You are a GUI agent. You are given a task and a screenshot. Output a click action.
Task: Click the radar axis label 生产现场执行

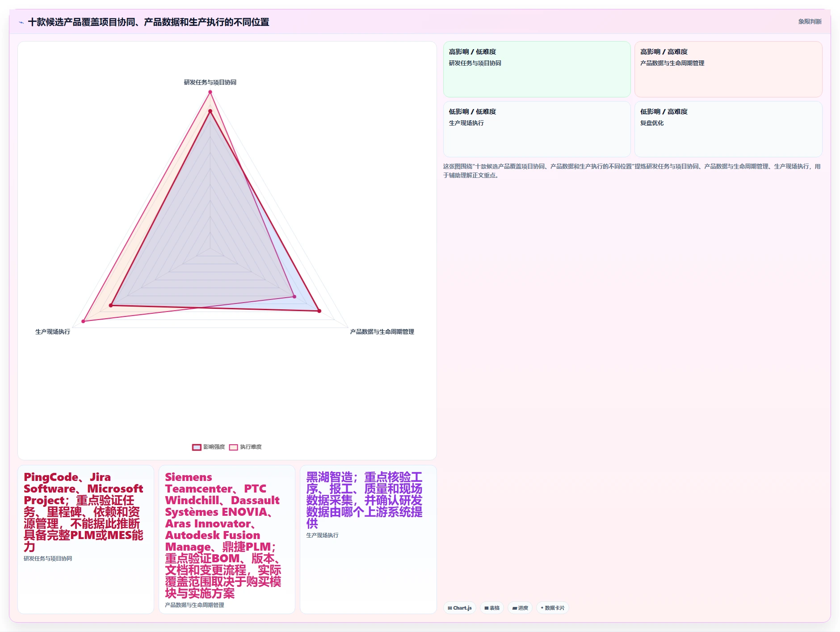(x=53, y=332)
